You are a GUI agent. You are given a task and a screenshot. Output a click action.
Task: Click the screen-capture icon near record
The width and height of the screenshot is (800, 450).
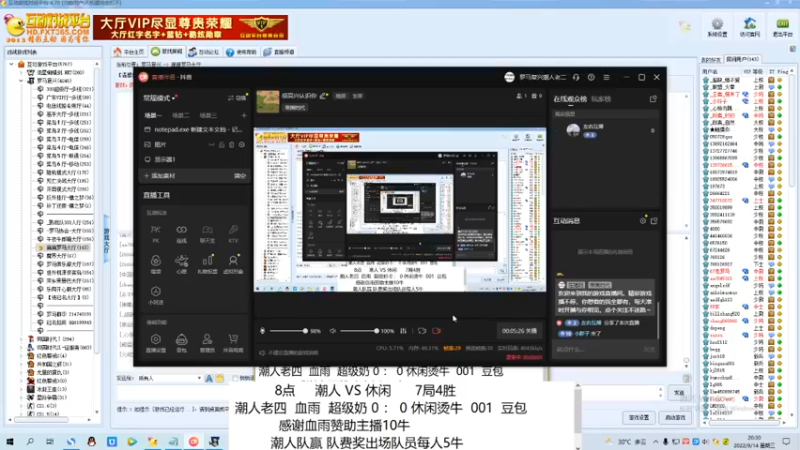422,331
